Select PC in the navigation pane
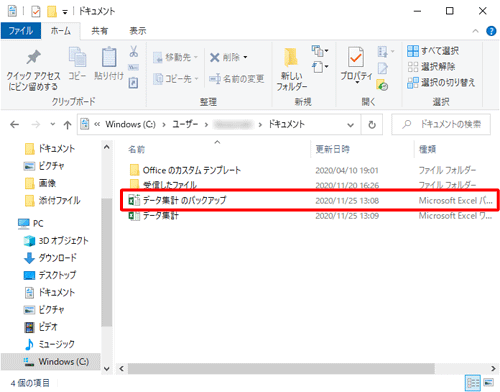Viewport: 500px width, 392px height. tap(31, 223)
